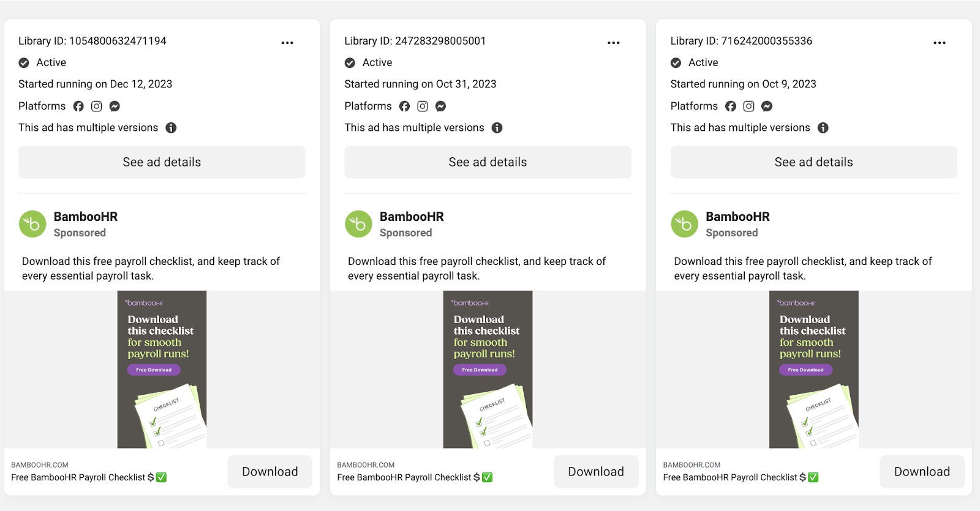Click Free BambooHR Payroll Checklist headline, Oct 31 ad

(x=415, y=477)
